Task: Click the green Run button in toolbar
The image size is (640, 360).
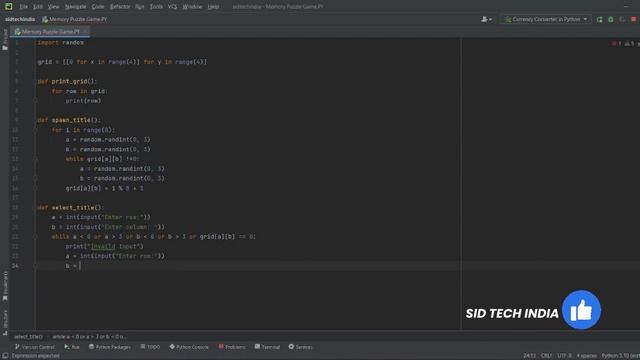Action: 599,19
